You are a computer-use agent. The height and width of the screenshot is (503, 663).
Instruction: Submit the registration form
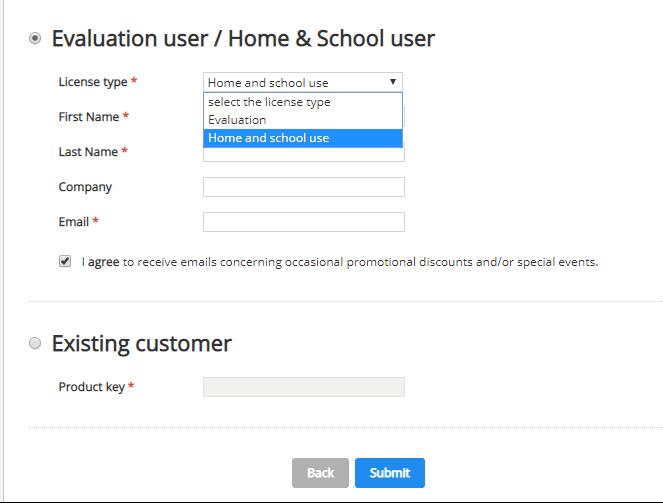[389, 473]
